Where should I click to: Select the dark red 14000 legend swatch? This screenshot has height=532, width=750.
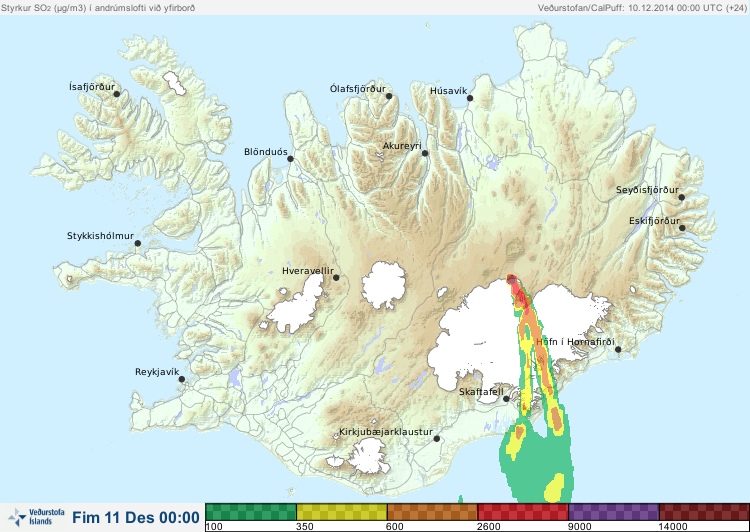[704, 512]
